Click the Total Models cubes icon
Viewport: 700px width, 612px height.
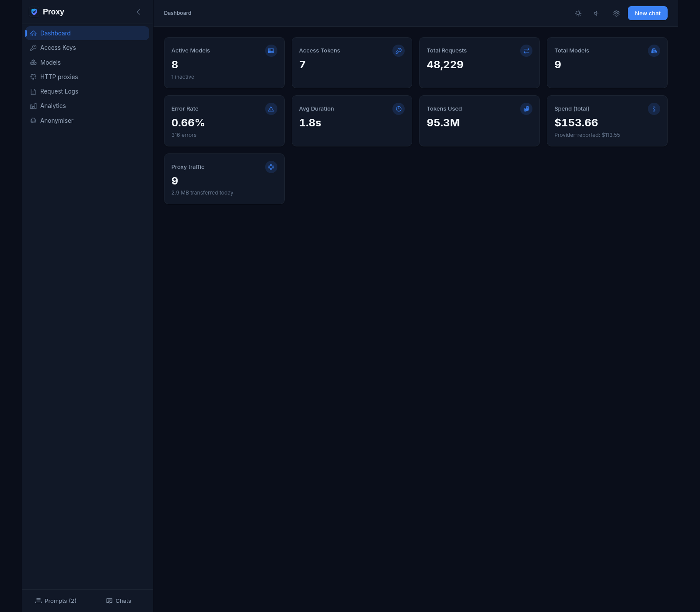pyautogui.click(x=654, y=51)
